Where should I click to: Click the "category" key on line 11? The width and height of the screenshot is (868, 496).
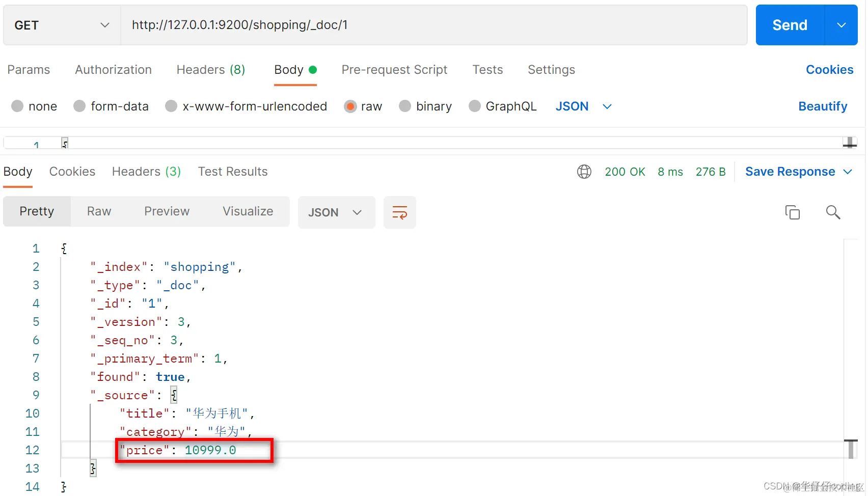[155, 432]
